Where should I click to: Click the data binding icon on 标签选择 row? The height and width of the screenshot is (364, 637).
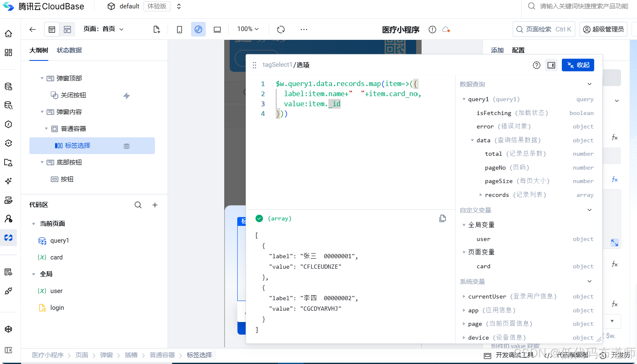(x=126, y=146)
